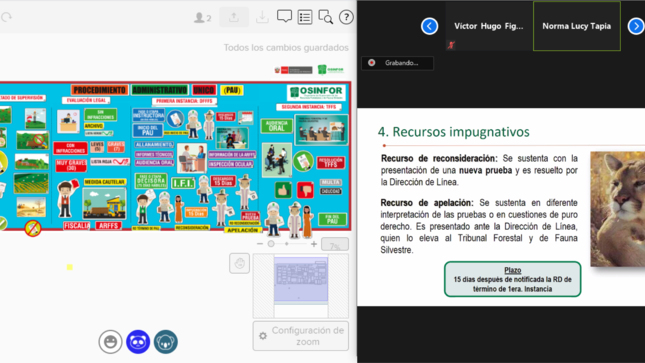Open Configuración de zoom button

pyautogui.click(x=301, y=336)
